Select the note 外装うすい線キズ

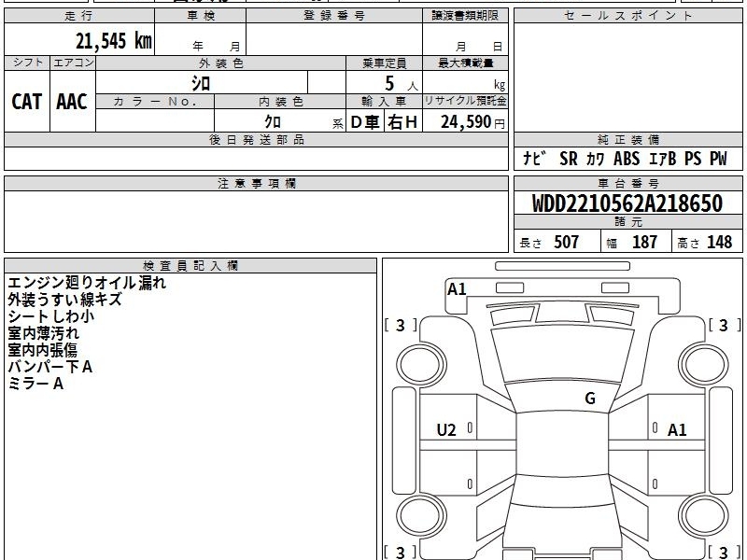64,300
